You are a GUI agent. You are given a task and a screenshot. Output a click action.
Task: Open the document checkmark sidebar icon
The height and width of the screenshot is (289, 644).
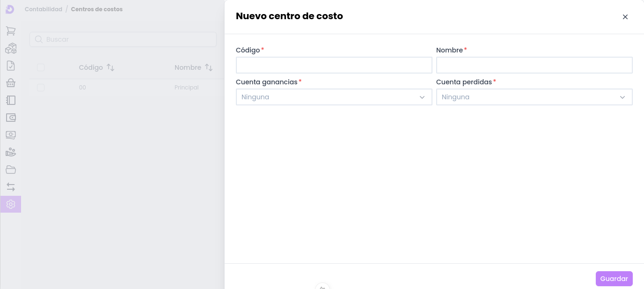(11, 66)
